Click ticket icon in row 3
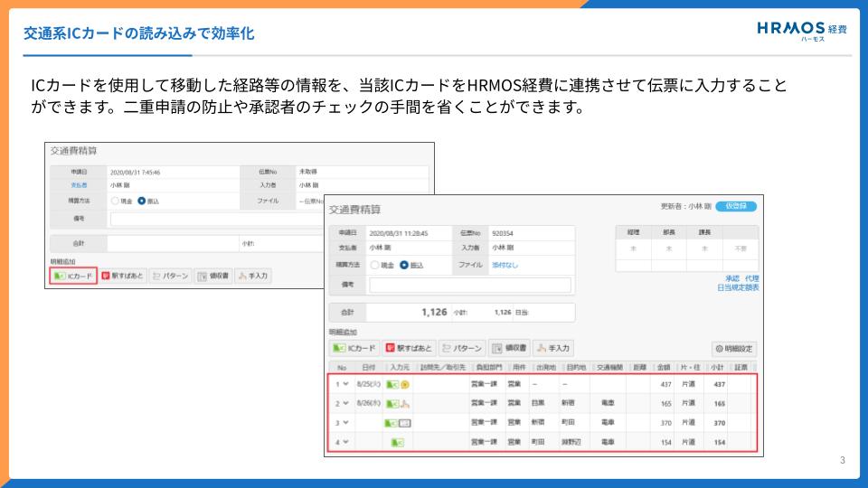Screen dimensions: 868x488 click(x=405, y=423)
